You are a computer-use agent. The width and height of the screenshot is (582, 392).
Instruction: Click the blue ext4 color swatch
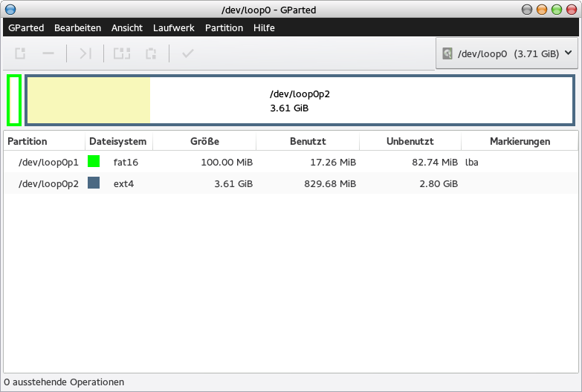pos(94,183)
